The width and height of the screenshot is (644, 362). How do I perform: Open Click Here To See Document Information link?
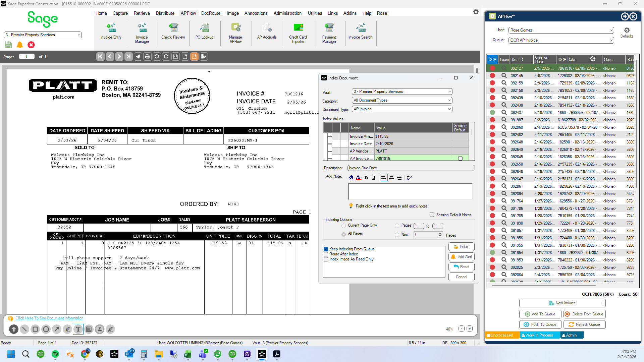(x=49, y=318)
